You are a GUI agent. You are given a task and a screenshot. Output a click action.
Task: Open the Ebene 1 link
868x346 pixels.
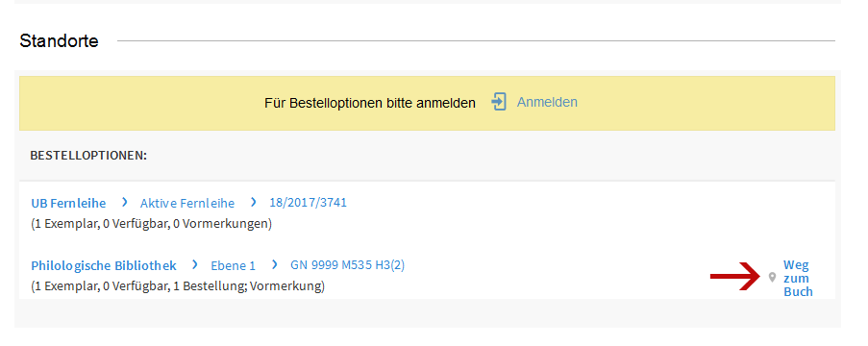click(x=233, y=265)
